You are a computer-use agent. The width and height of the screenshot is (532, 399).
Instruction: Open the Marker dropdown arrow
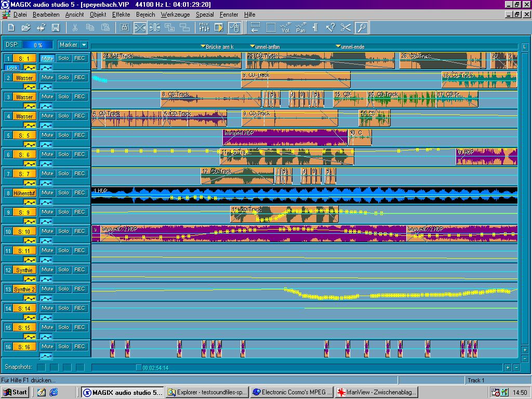(x=84, y=45)
